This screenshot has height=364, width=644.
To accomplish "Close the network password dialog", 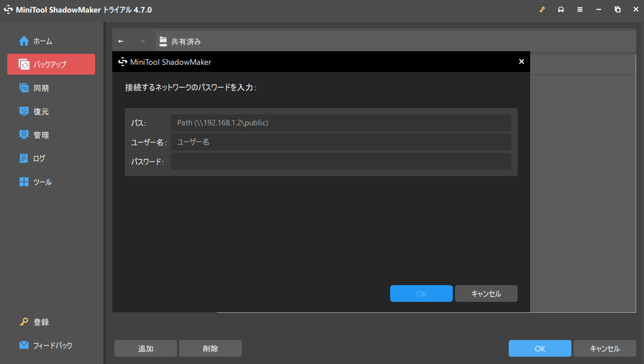I will pyautogui.click(x=521, y=62).
